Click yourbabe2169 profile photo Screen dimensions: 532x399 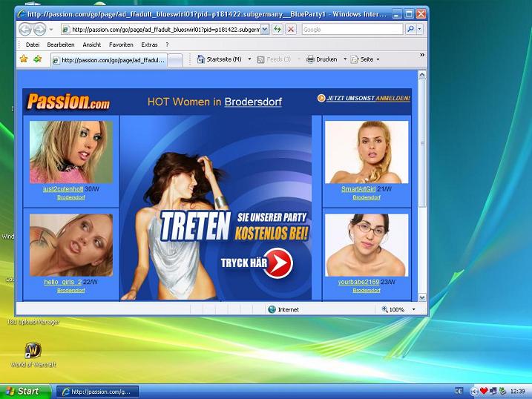[367, 245]
